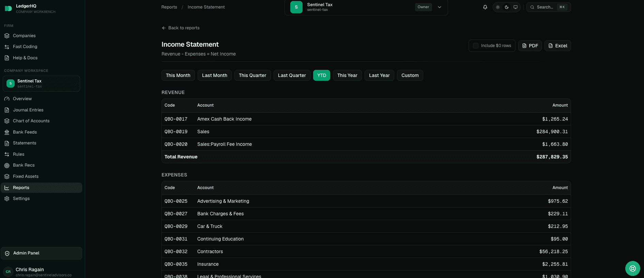
Task: Click the Search input field
Action: [x=549, y=7]
